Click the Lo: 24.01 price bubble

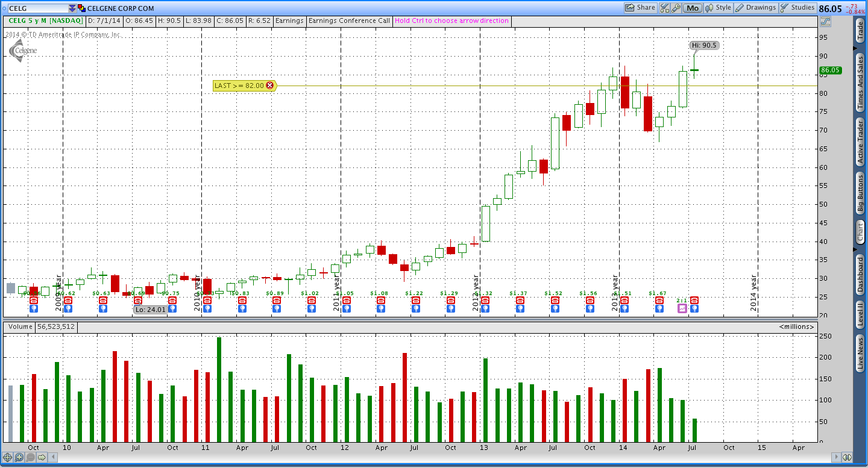[x=150, y=310]
